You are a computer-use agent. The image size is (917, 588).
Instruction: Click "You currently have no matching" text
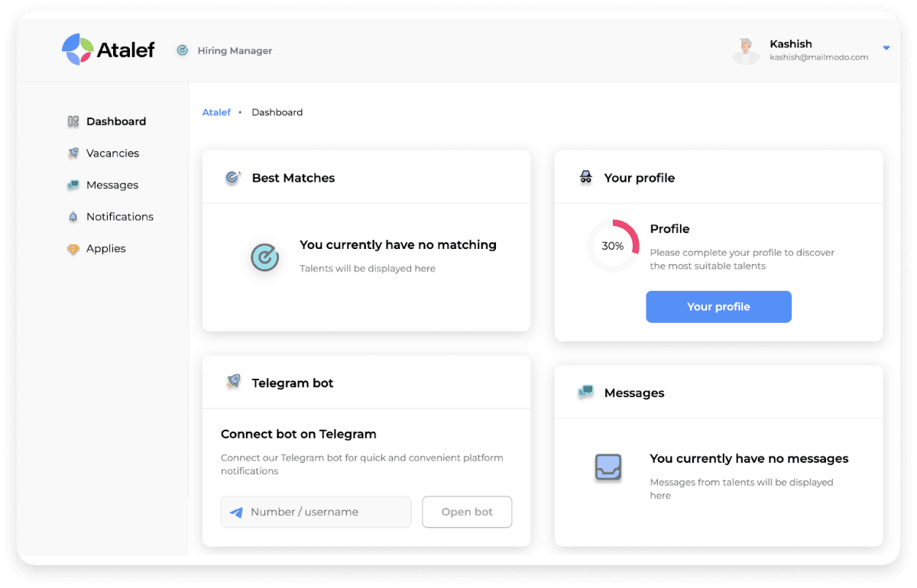click(x=398, y=245)
